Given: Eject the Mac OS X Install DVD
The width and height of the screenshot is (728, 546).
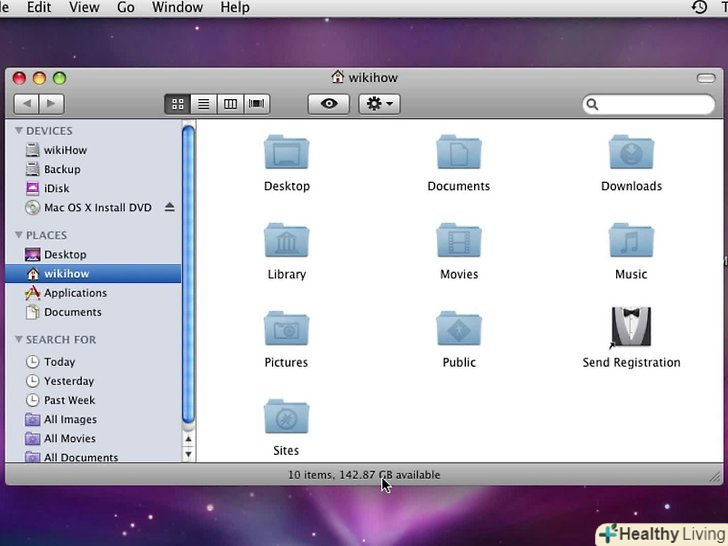Looking at the screenshot, I should click(x=169, y=208).
